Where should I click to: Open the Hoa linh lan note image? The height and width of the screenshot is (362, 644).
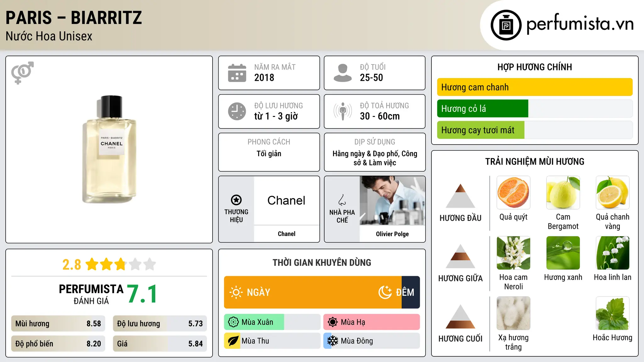tap(613, 253)
